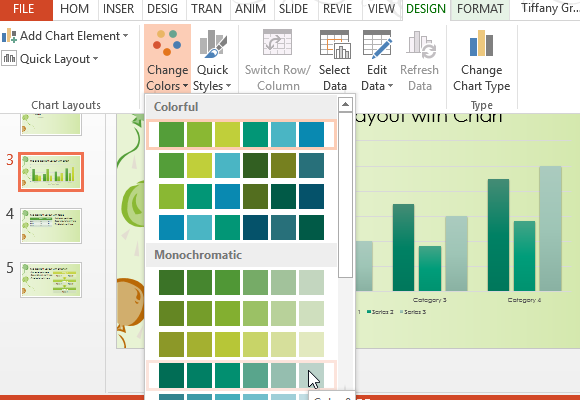Click the Quick Styles brush icon
This screenshot has height=400, width=580.
(213, 44)
